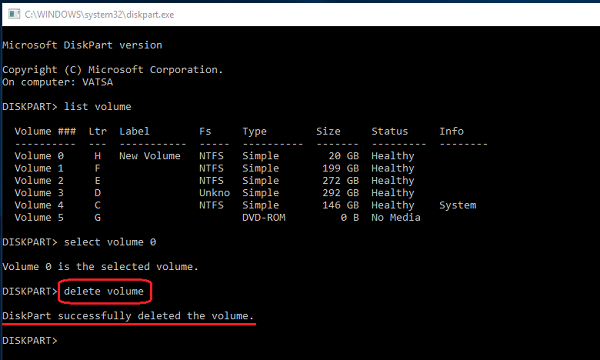Click the 'delete volume' command text

click(104, 292)
